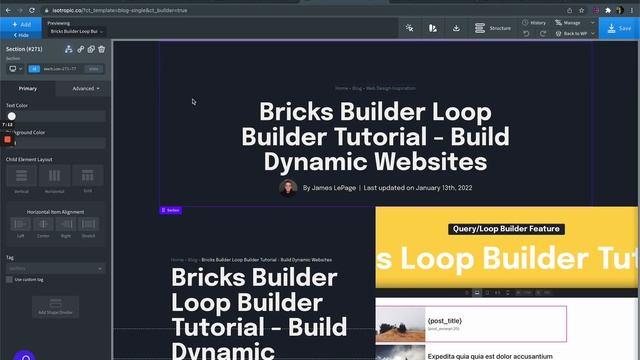
Task: Open the Tag dropdown
Action: (56, 268)
